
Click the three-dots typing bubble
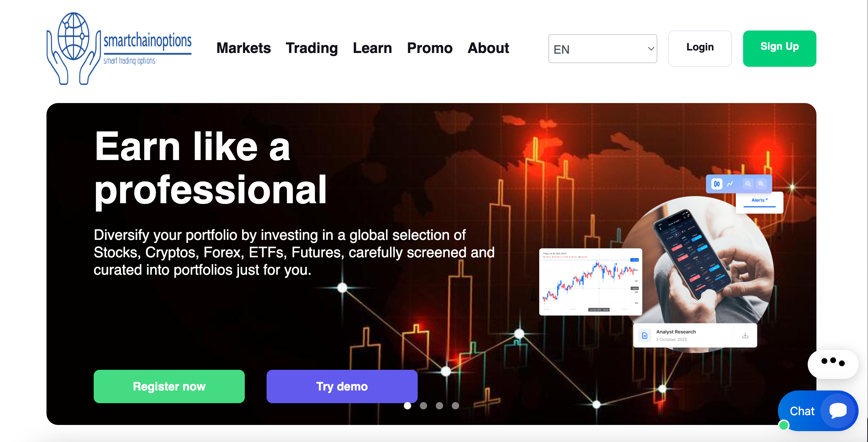(x=833, y=363)
